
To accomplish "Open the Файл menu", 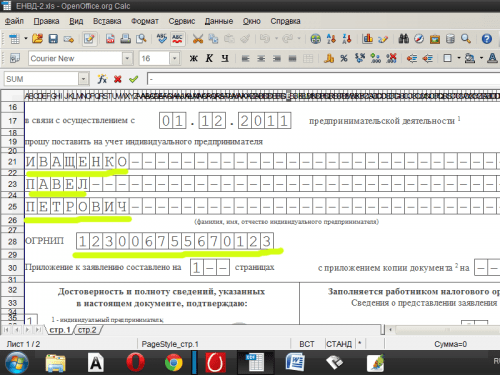I will coord(14,21).
